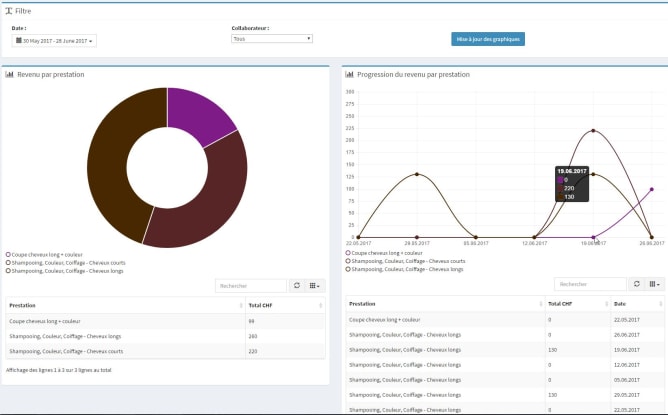Toggle donut legend Cheveux longs entry

(65, 271)
